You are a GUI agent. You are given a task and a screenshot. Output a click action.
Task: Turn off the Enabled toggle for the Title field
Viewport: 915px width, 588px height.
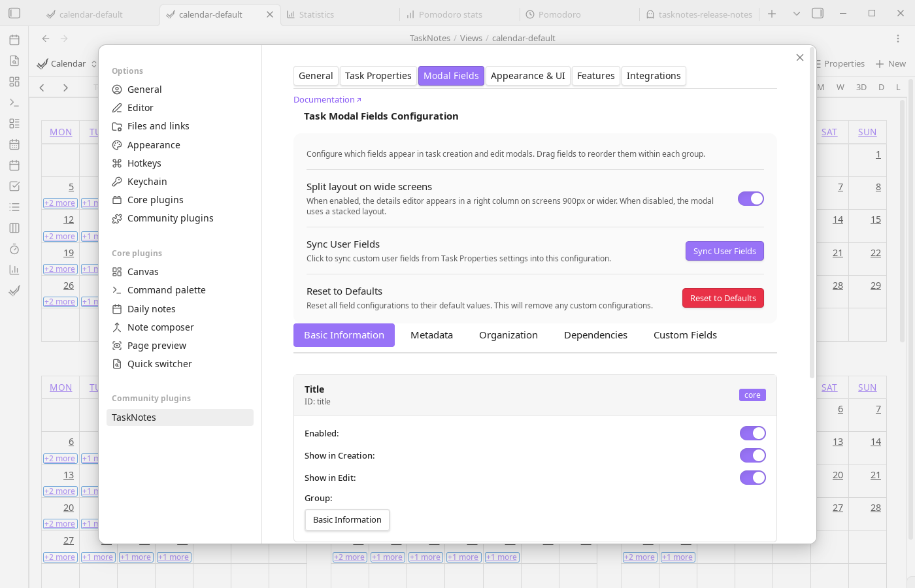752,433
